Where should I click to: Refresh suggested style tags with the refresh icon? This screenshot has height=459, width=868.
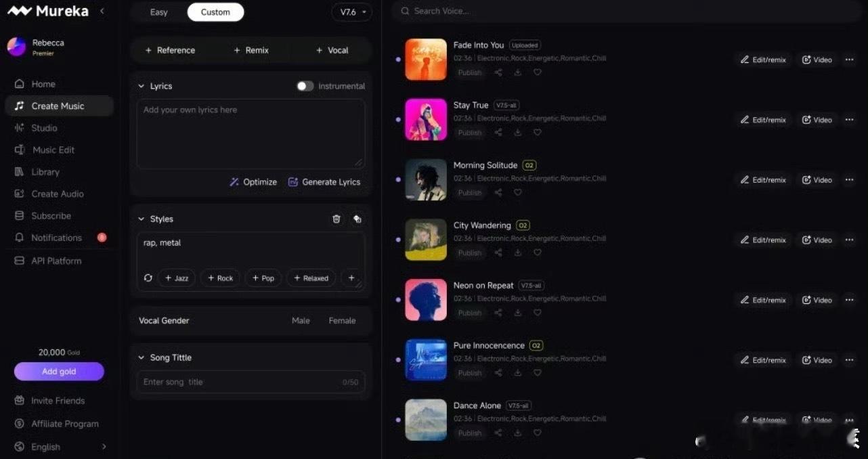148,278
